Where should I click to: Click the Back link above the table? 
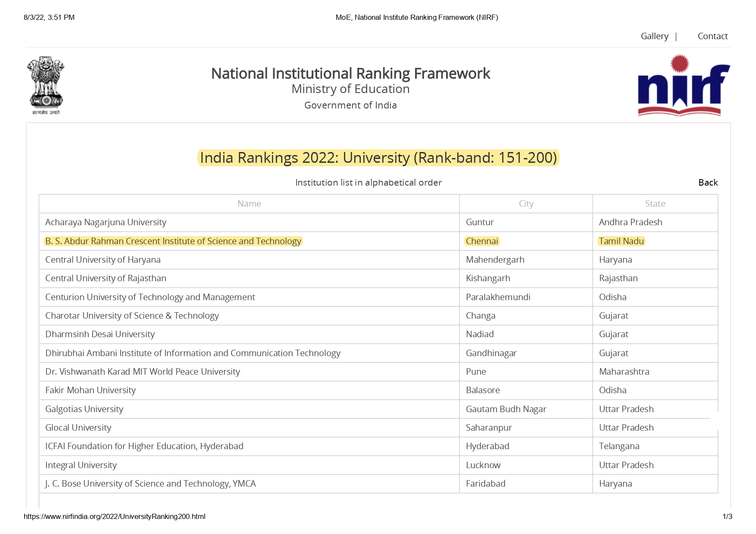pos(708,183)
